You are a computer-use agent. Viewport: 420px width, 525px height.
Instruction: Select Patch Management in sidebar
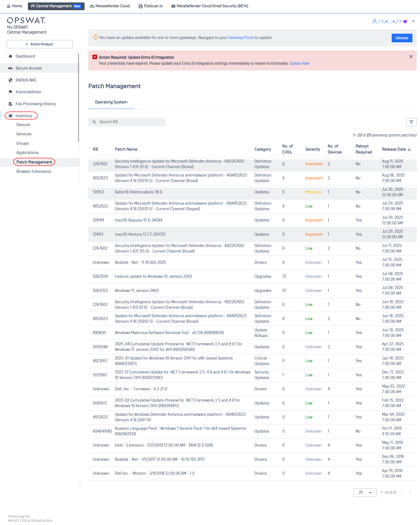point(34,162)
